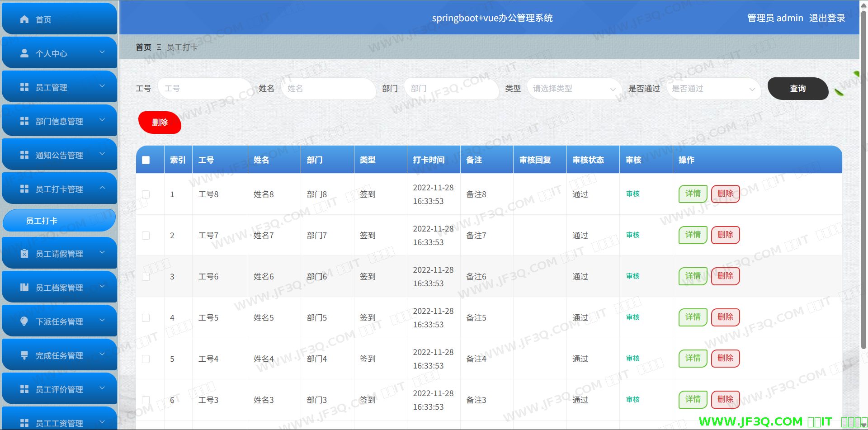The width and height of the screenshot is (868, 430).
Task: Click the lightbulb icon beside 下派任务管理
Action: 24,321
